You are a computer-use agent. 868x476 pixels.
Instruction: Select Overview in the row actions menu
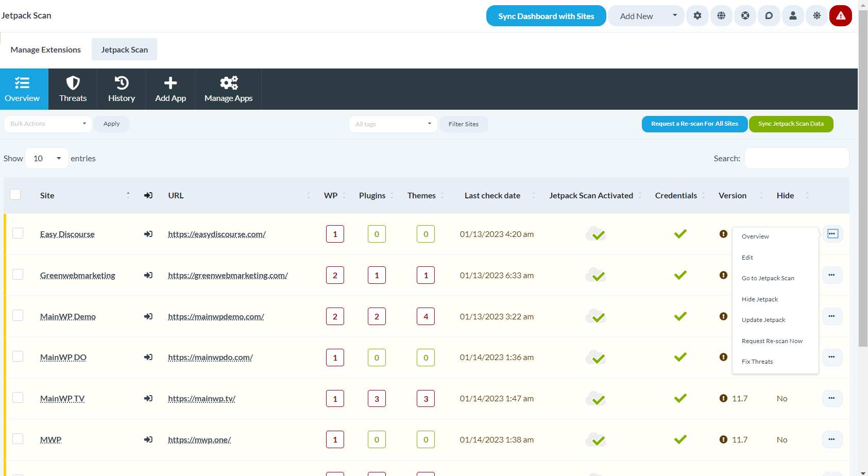[x=775, y=236]
